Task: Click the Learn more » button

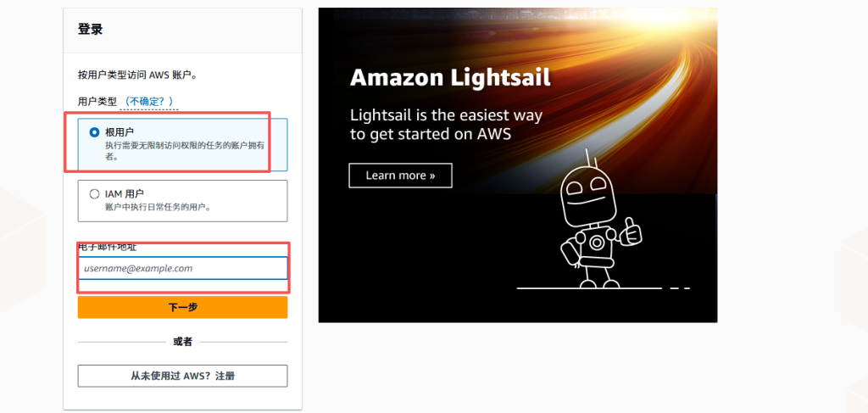Action: 400,176
